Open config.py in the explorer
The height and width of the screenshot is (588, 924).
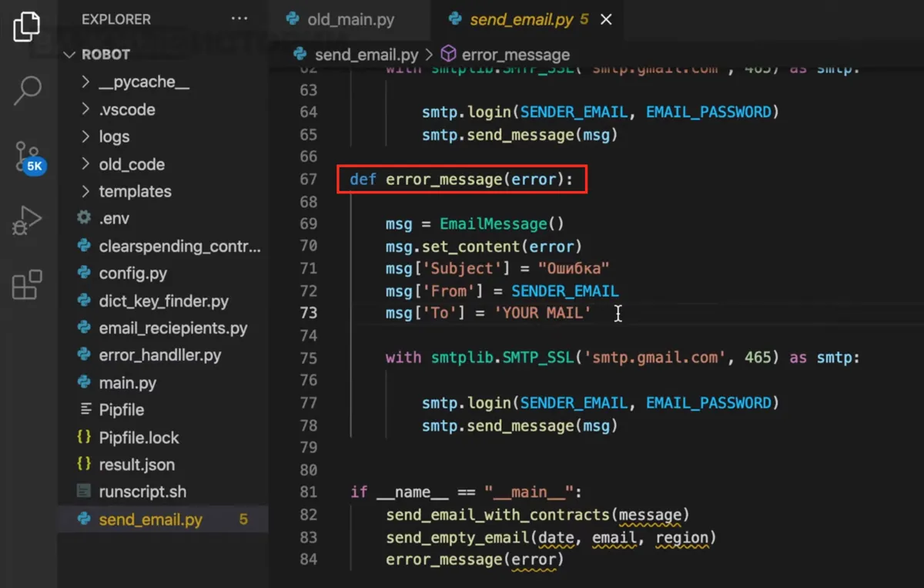[132, 274]
